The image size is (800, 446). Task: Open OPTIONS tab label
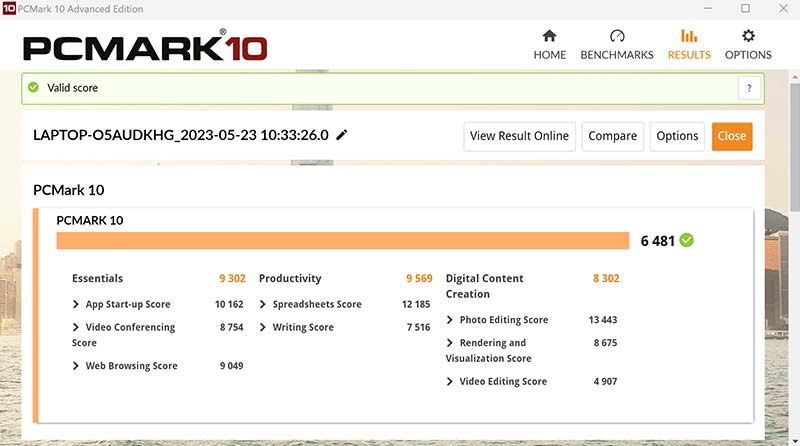(748, 55)
